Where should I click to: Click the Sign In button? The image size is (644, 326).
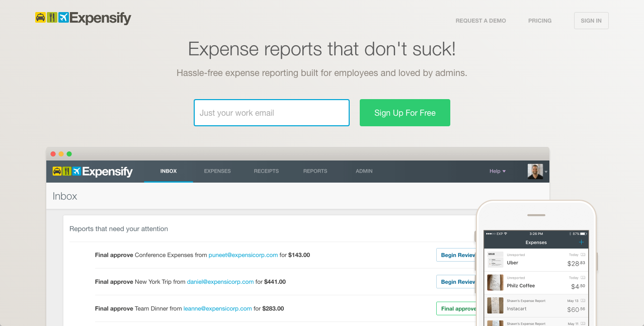pos(591,21)
